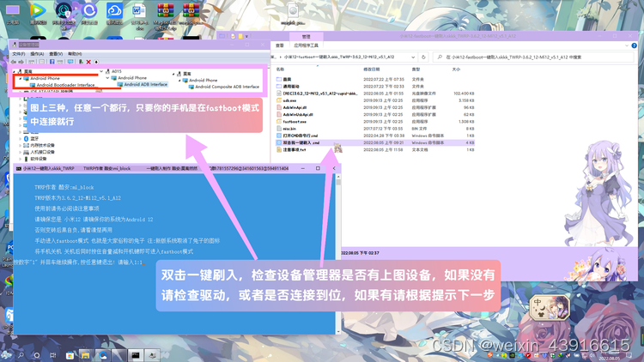The image size is (644, 362).
Task: Sort files by 名称 column
Action: pos(280,69)
